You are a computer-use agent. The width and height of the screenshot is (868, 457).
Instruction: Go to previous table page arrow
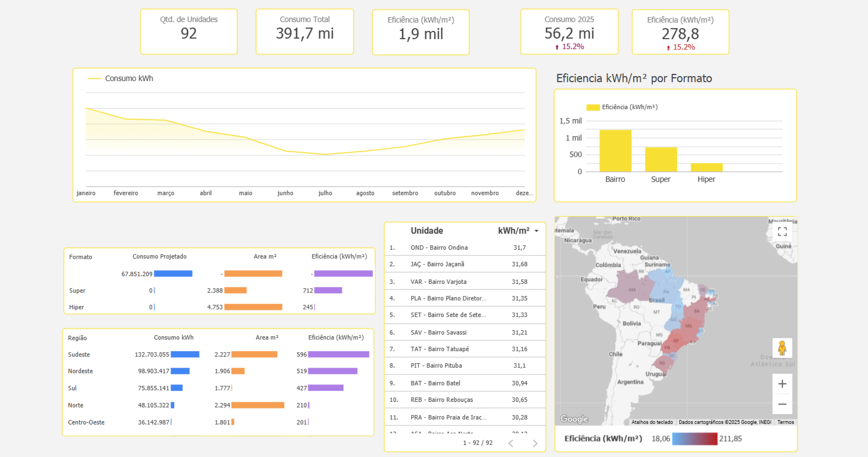tap(511, 443)
